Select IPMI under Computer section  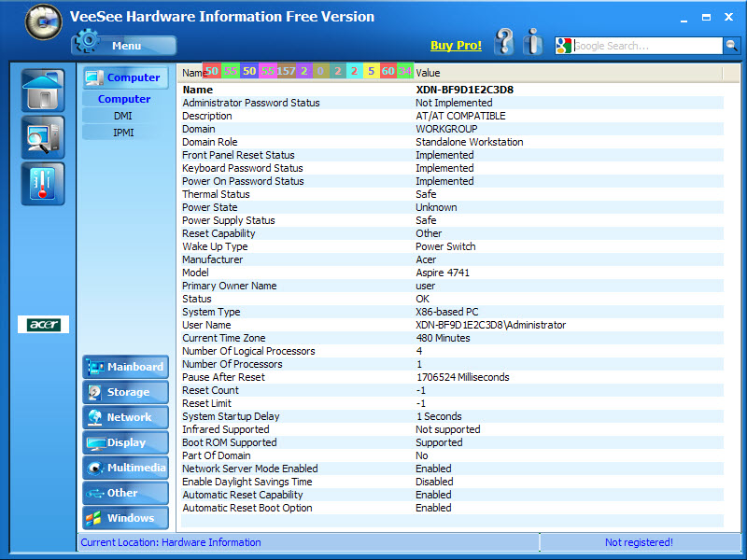(123, 133)
